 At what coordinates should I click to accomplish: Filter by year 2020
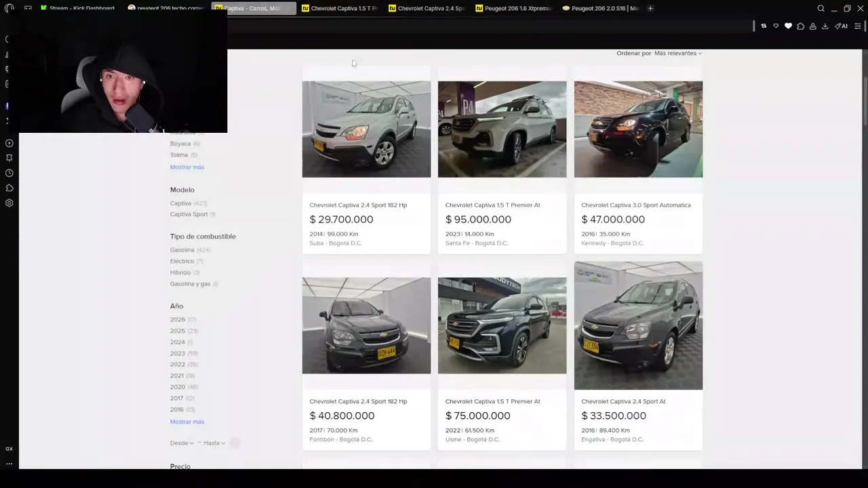[184, 387]
